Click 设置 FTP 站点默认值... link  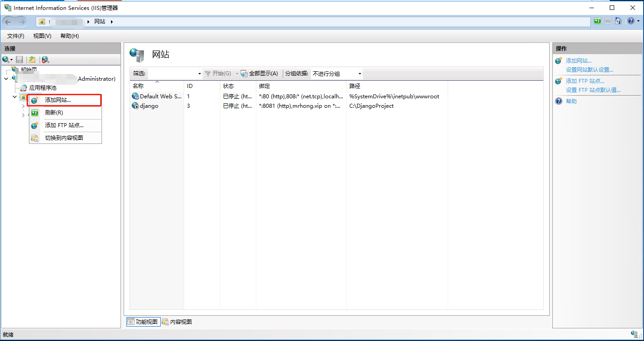[x=593, y=90]
